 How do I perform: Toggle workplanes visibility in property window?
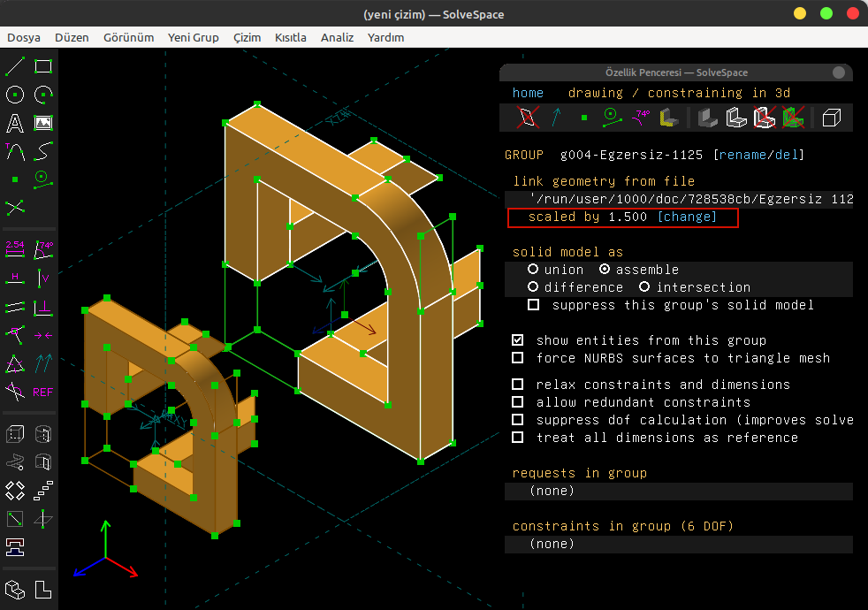pyautogui.click(x=528, y=118)
